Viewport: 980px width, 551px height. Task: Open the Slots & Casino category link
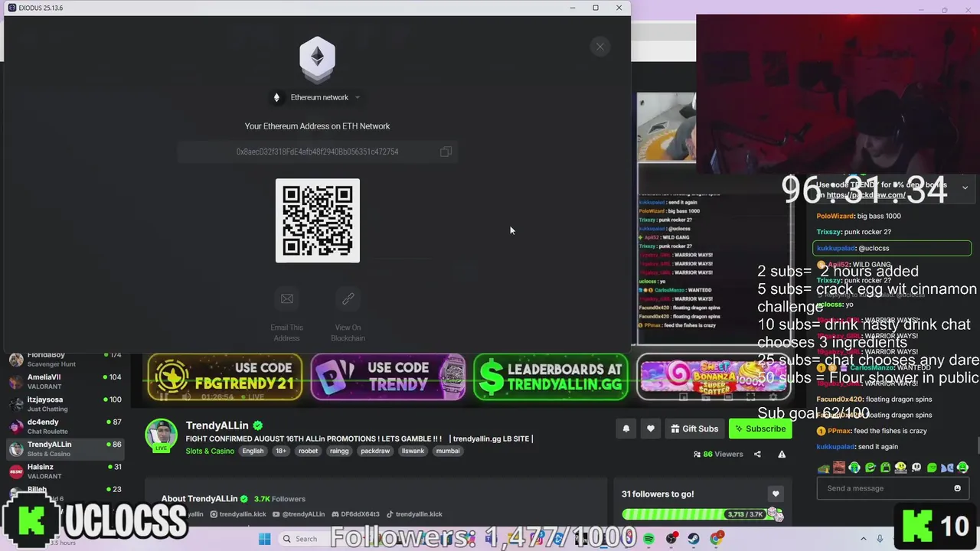pyautogui.click(x=210, y=451)
